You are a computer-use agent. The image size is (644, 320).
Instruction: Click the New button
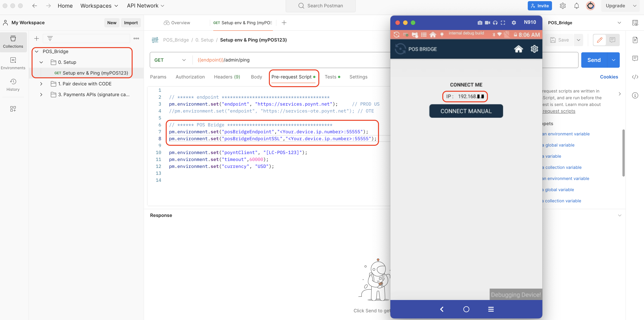112,23
